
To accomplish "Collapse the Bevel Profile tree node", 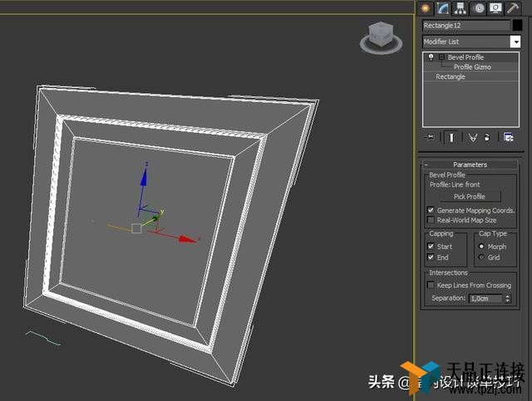I will [441, 57].
